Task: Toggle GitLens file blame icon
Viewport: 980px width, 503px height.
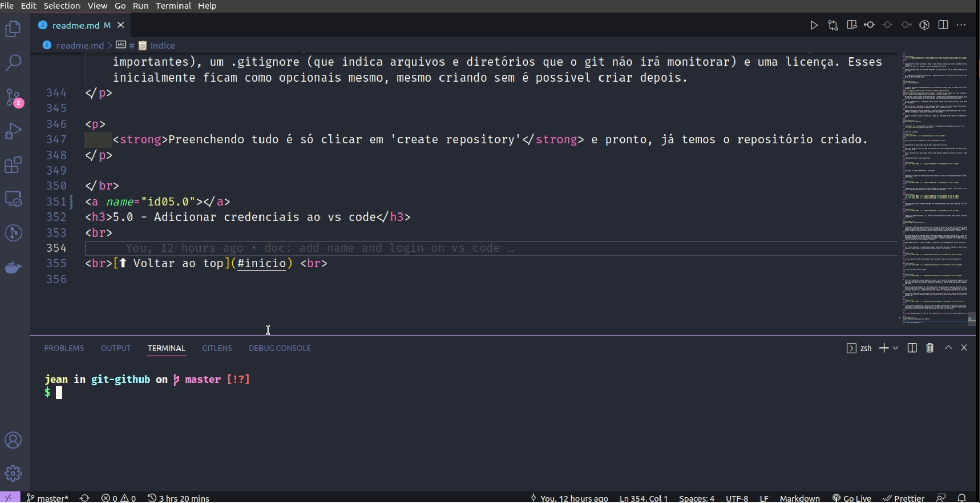Action: 925,25
